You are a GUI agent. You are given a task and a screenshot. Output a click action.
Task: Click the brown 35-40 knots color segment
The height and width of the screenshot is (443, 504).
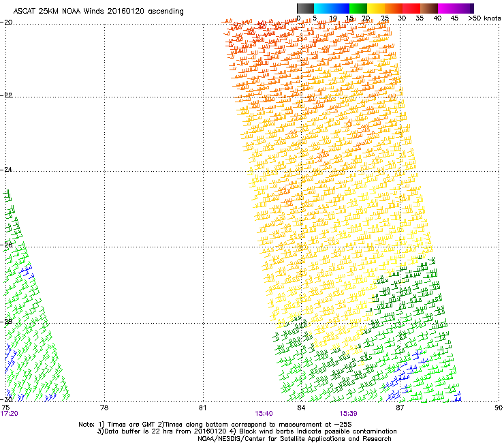[429, 8]
